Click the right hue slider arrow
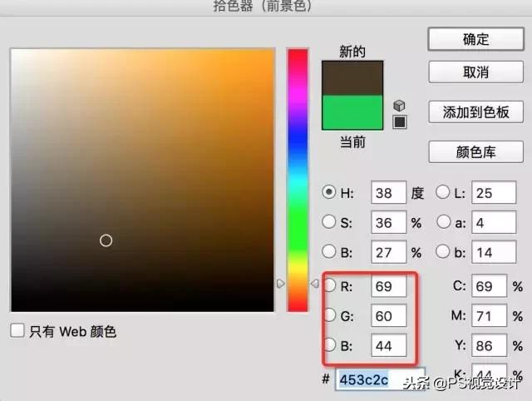Screen dimensions: 532x401 pos(315,284)
